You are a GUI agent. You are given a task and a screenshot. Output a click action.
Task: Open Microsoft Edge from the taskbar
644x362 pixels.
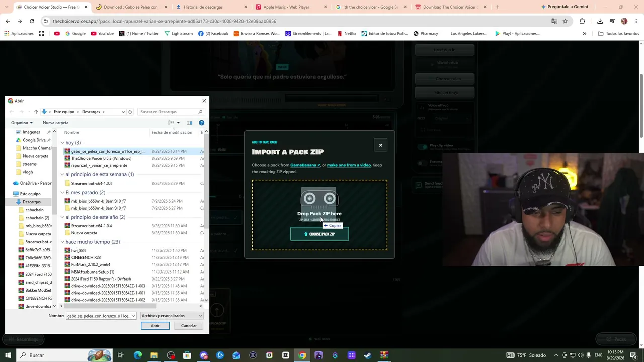[137, 355]
